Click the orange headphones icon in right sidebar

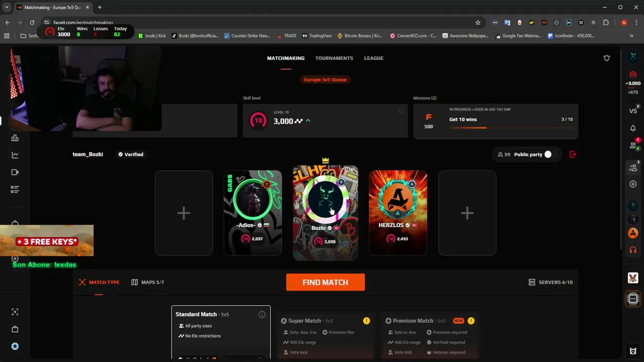coord(633,250)
